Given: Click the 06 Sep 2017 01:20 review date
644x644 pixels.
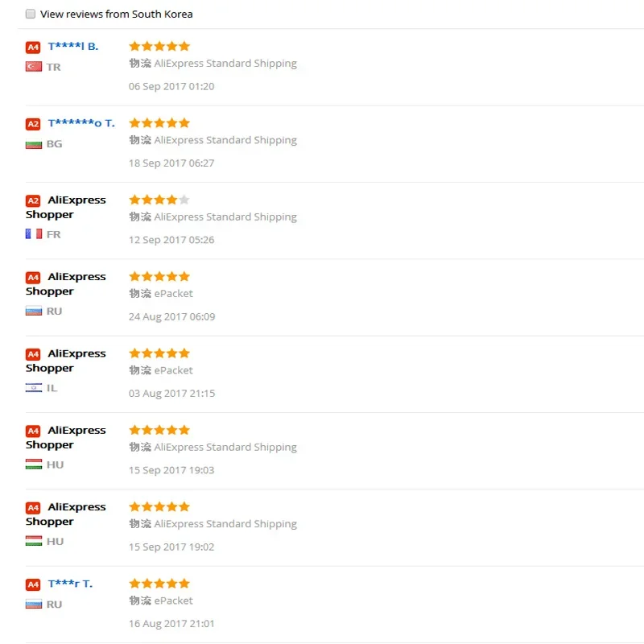Looking at the screenshot, I should click(171, 86).
